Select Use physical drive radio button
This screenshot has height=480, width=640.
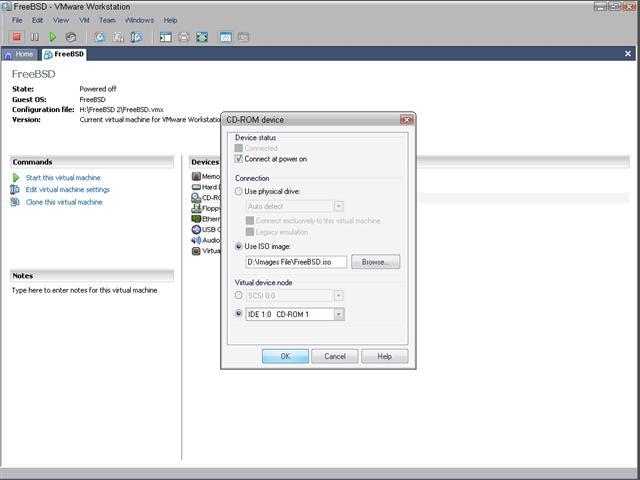[238, 191]
